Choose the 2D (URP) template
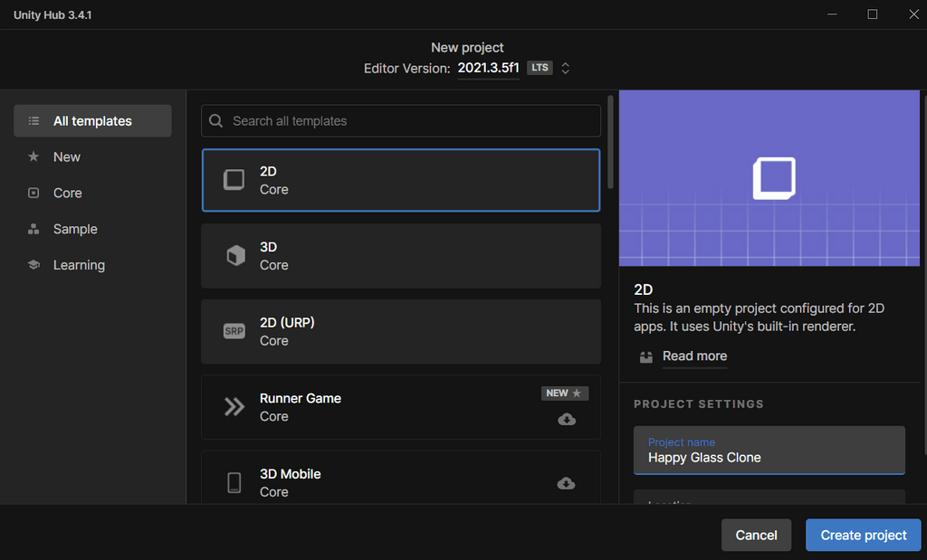Viewport: 927px width, 560px height. coord(401,331)
